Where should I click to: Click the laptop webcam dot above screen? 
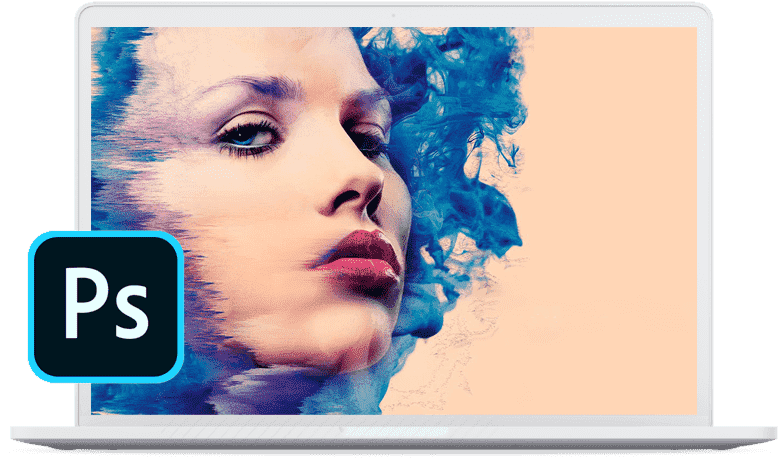[x=393, y=15]
